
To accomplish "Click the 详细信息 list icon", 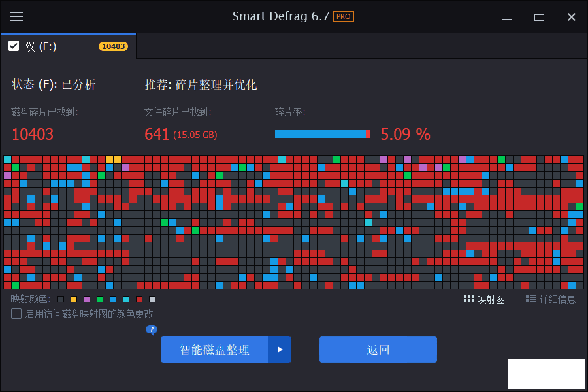I will tap(531, 299).
